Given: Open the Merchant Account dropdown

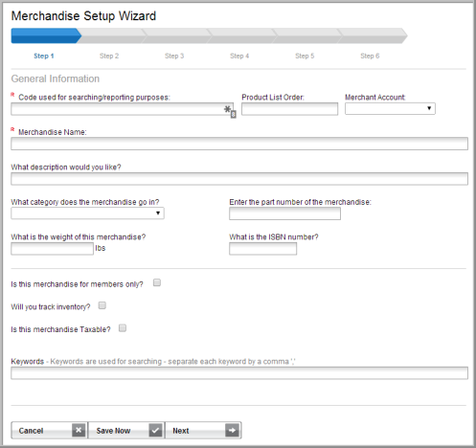Looking at the screenshot, I should click(x=390, y=108).
